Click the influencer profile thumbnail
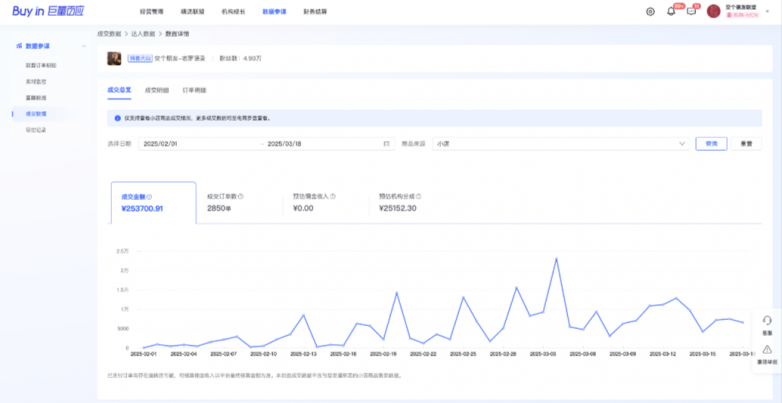Image resolution: width=782 pixels, height=403 pixels. pos(114,58)
